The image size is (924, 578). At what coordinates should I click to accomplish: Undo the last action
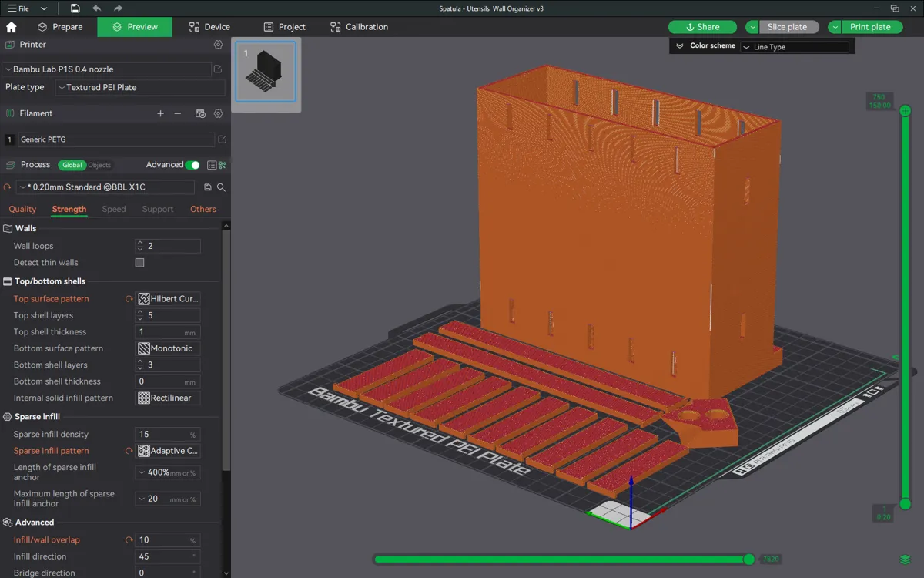96,8
